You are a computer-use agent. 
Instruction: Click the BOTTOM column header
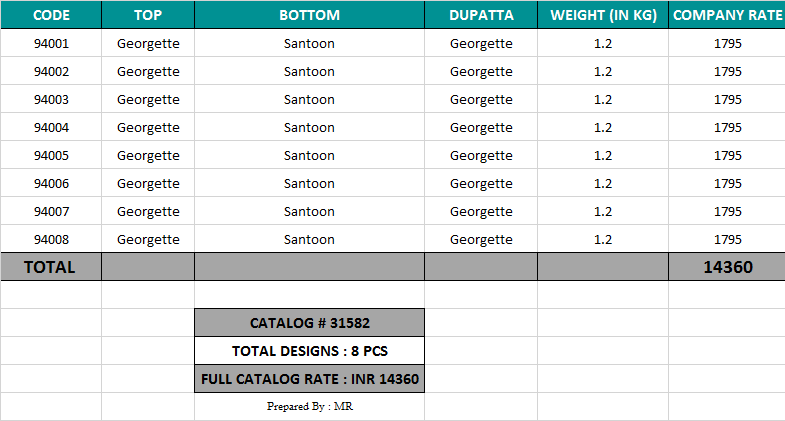(309, 15)
